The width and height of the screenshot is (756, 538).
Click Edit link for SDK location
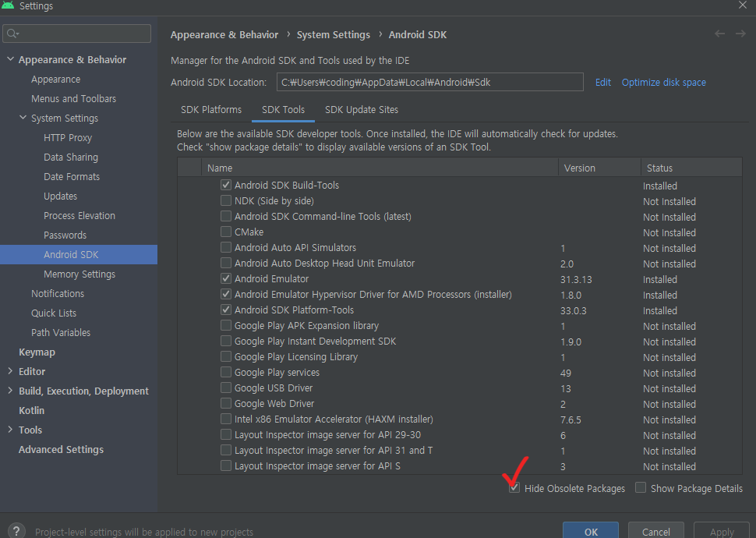pyautogui.click(x=602, y=82)
